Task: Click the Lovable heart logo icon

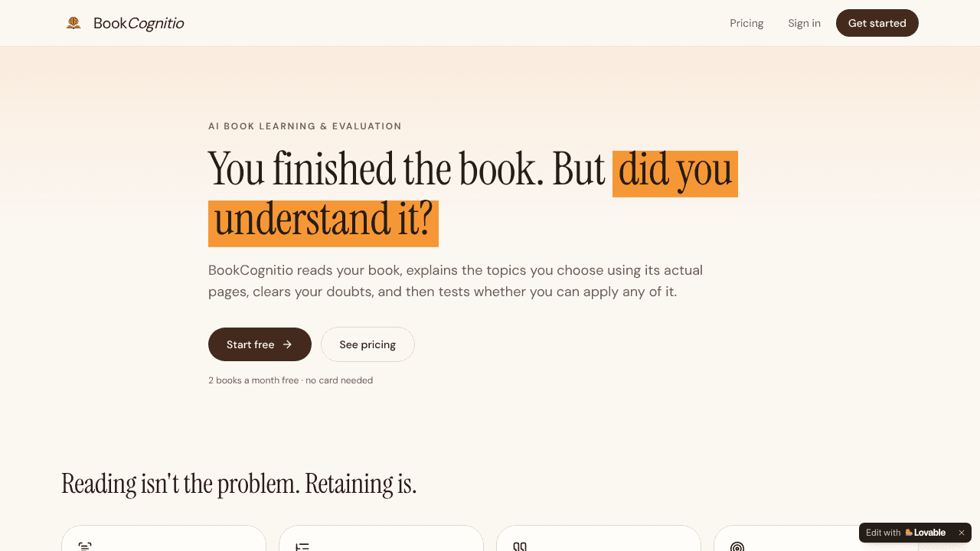Action: [909, 533]
